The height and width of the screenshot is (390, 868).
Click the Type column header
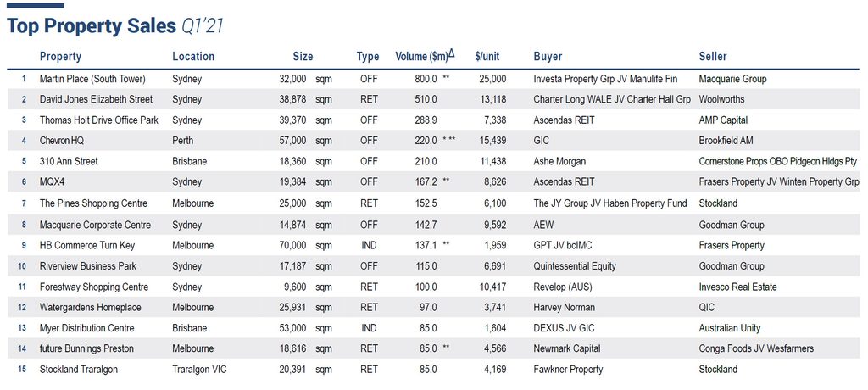368,57
